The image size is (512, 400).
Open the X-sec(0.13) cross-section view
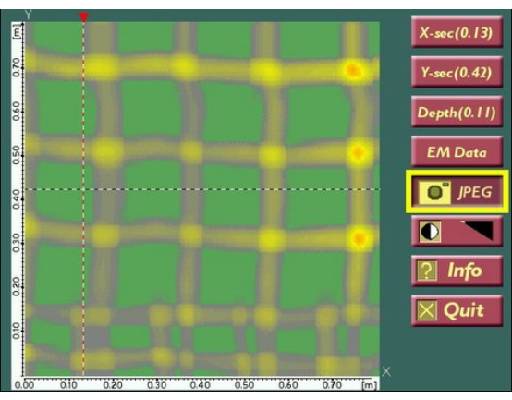click(457, 32)
